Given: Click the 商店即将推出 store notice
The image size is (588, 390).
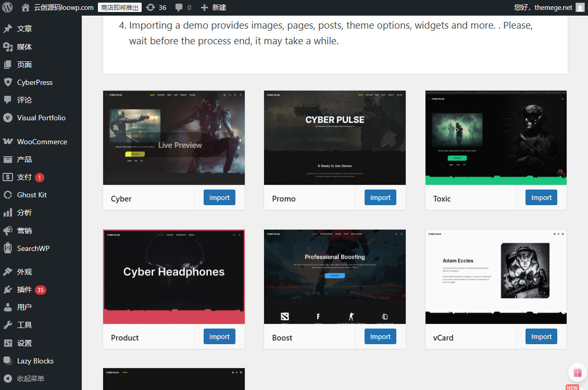Looking at the screenshot, I should point(120,7).
